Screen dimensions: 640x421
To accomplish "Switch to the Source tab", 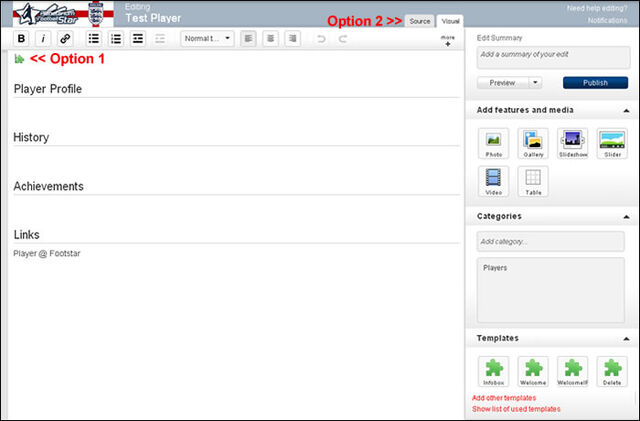I will (420, 21).
